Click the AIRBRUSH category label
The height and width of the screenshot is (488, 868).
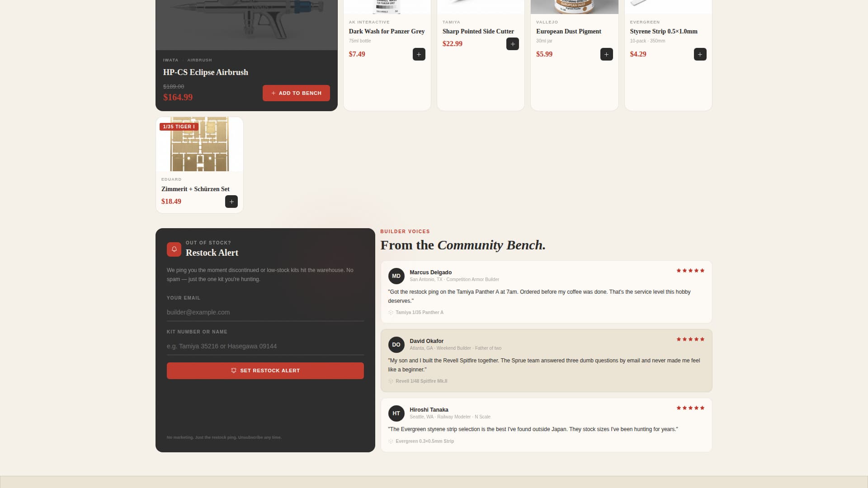point(199,60)
